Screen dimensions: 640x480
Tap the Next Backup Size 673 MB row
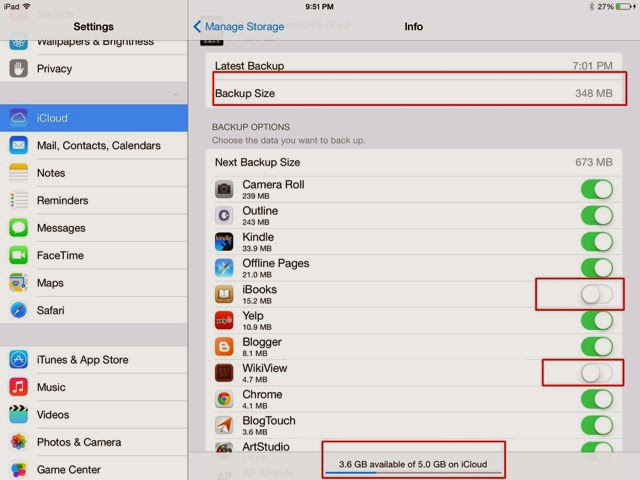click(414, 162)
